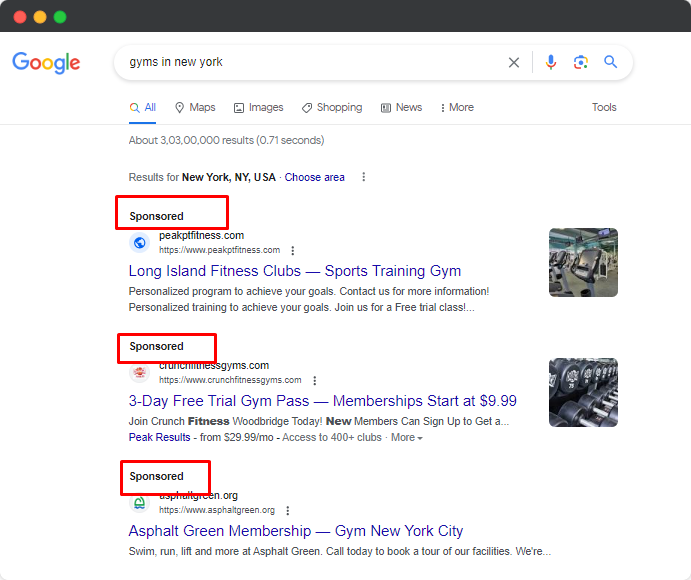Submit search with the magnifying glass icon
Screen dimensions: 691x580
(610, 62)
